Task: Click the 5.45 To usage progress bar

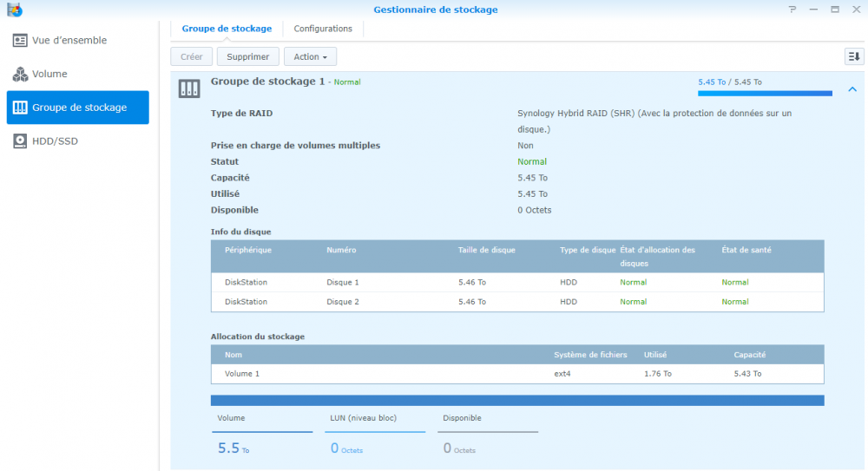Action: point(765,93)
